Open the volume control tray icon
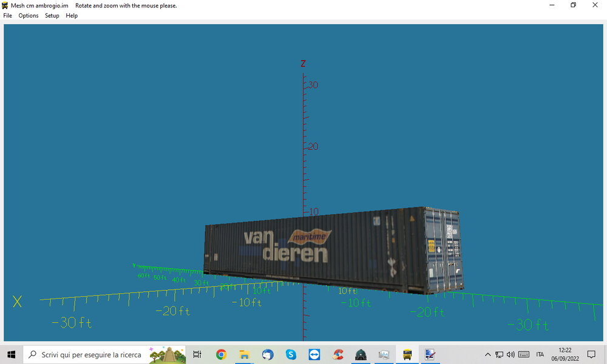This screenshot has width=607, height=364. 510,354
